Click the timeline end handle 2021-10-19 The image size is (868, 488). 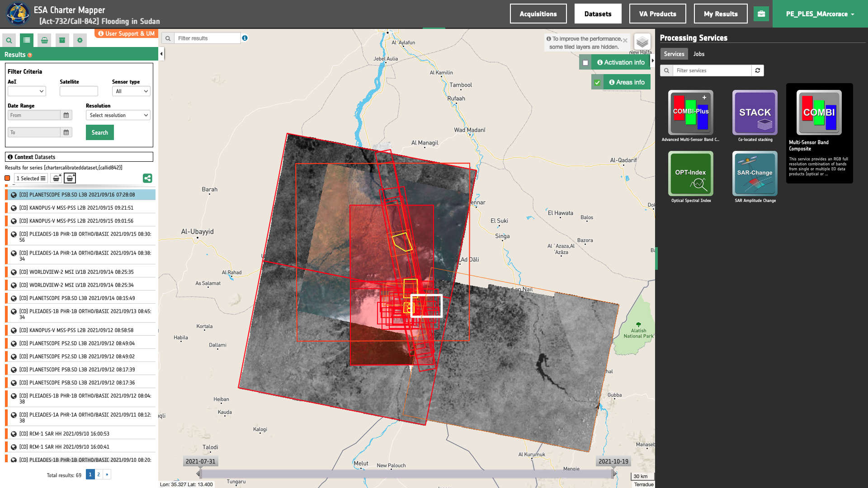tap(614, 474)
